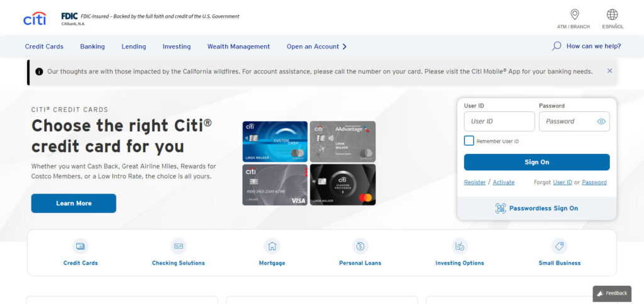The width and height of the screenshot is (644, 304).
Task: Click the Learn More button
Action: click(x=74, y=204)
